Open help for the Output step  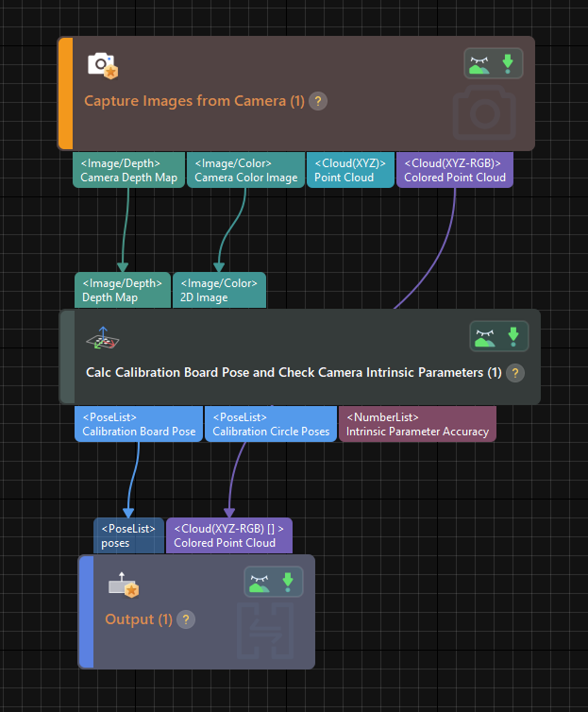pyautogui.click(x=186, y=619)
